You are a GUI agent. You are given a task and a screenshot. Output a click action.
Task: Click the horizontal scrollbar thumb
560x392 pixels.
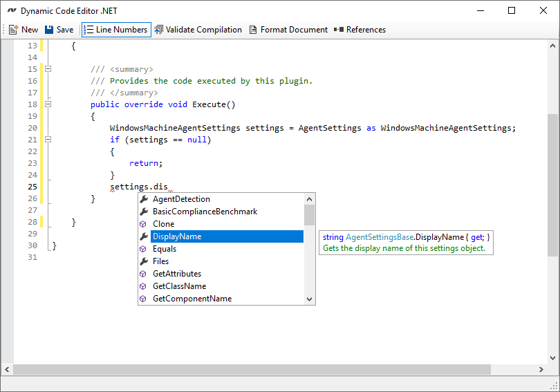252,369
